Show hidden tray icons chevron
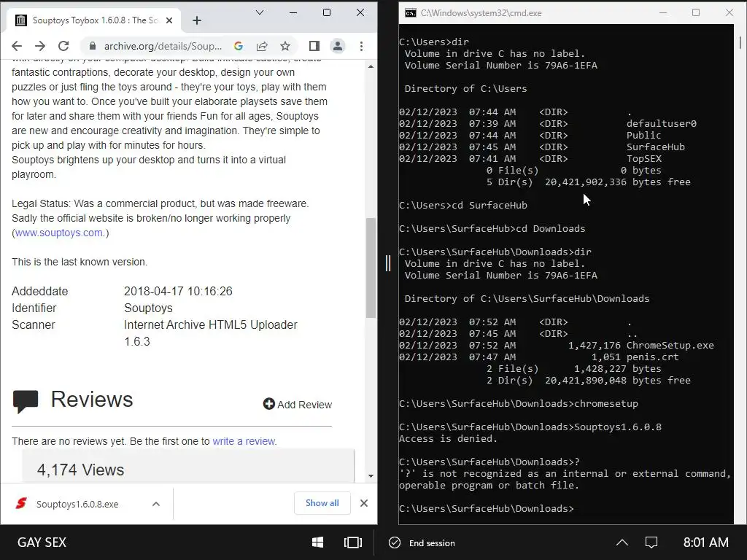The height and width of the screenshot is (560, 747). (x=622, y=542)
